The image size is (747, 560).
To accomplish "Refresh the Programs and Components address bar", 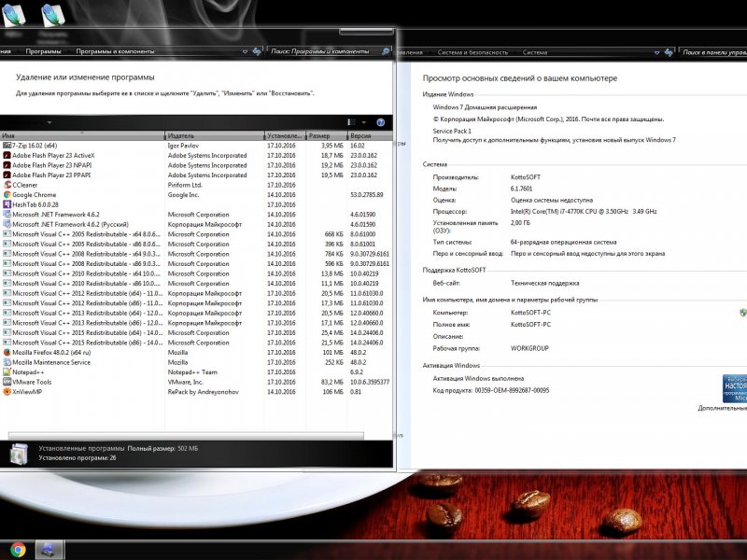I will [x=257, y=51].
